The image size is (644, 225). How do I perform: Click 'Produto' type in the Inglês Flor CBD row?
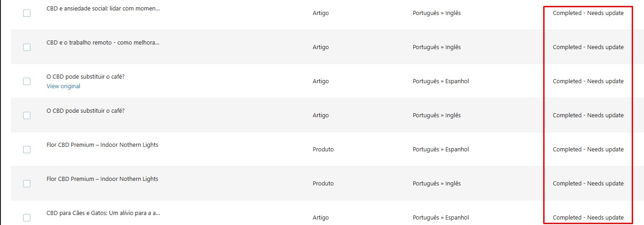click(323, 184)
